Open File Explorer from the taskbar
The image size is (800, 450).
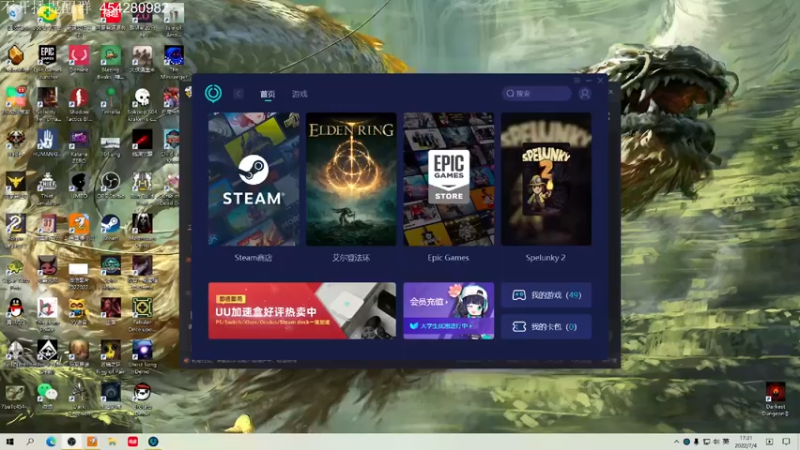pos(112,442)
